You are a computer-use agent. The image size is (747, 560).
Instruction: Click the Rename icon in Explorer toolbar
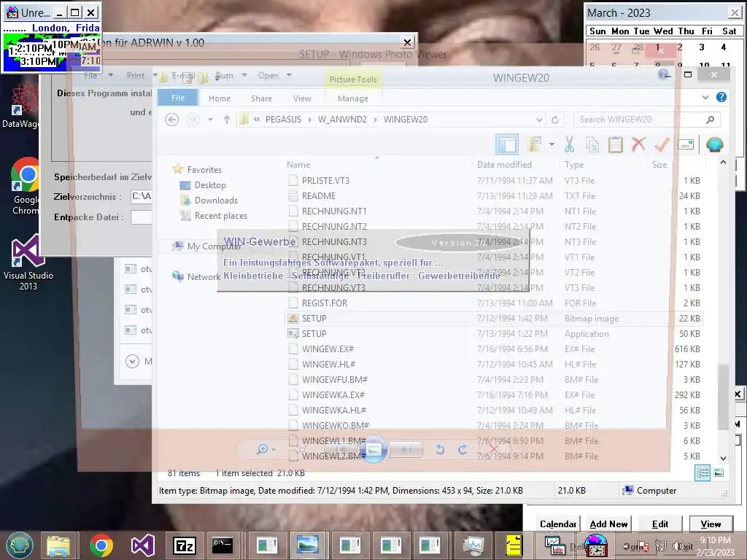coord(685,144)
